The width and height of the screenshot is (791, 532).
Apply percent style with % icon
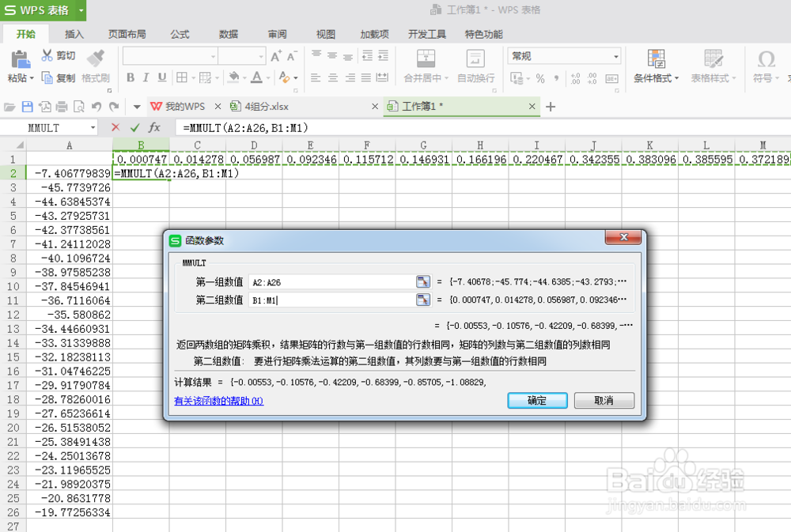click(x=542, y=79)
